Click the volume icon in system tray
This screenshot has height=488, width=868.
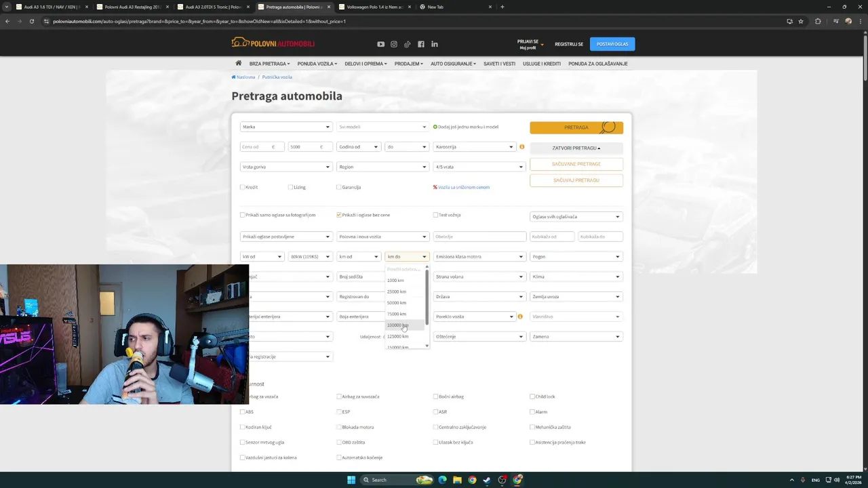(x=836, y=480)
